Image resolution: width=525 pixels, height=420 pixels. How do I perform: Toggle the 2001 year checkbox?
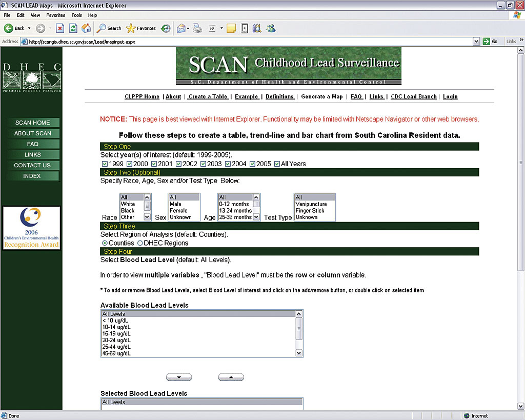154,164
